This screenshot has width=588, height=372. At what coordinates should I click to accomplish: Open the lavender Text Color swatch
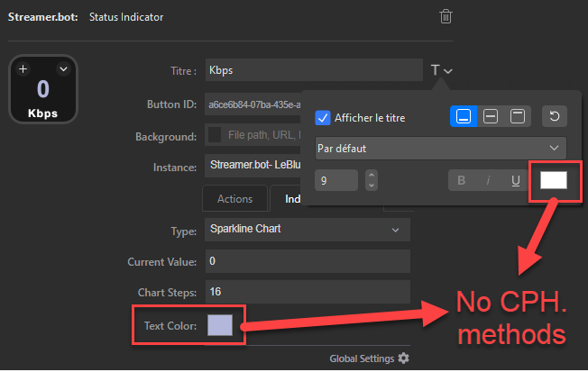click(x=220, y=325)
